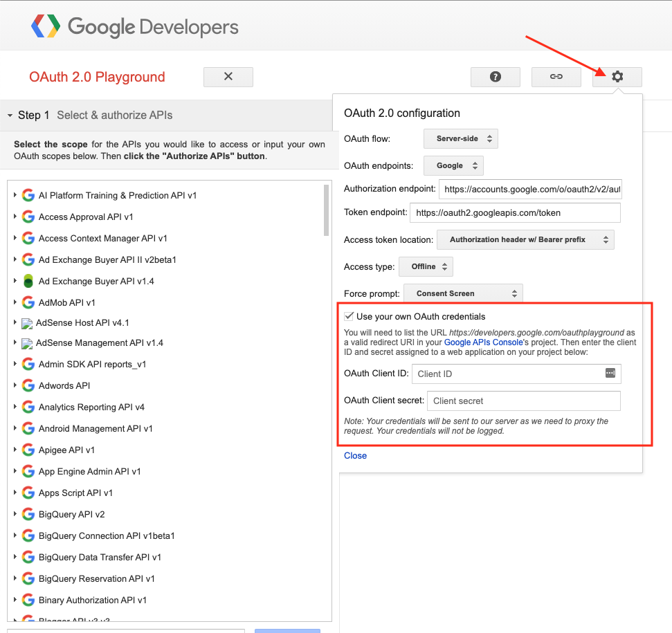Click the Token endpoint input field
This screenshot has width=672, height=633.
(515, 213)
